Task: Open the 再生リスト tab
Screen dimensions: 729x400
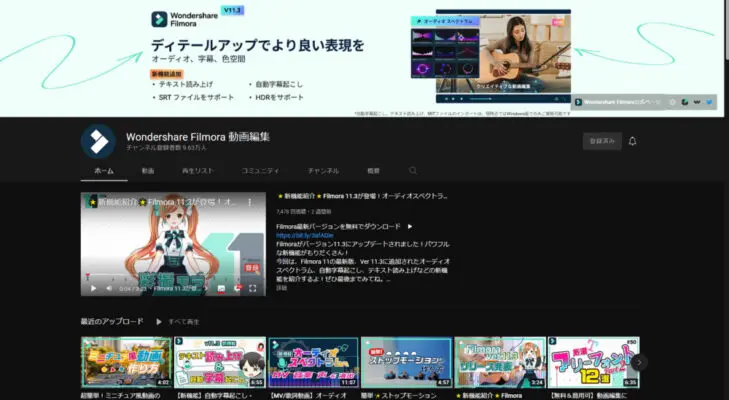Action: 198,171
